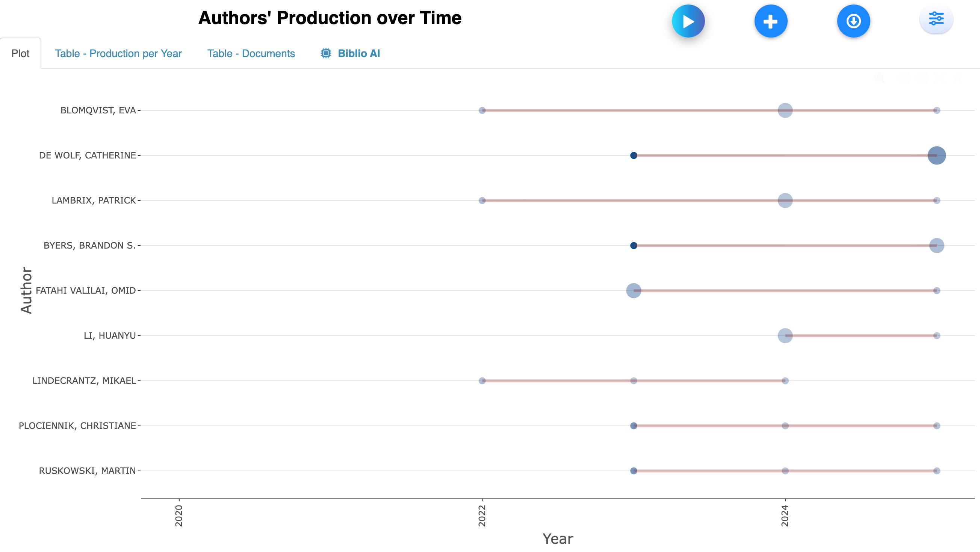
Task: Click the plot zoom-out minus icon
Action: (921, 78)
